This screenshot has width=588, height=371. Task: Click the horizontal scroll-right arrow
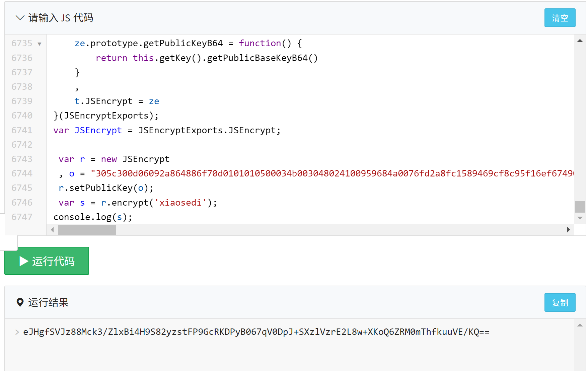pos(568,230)
